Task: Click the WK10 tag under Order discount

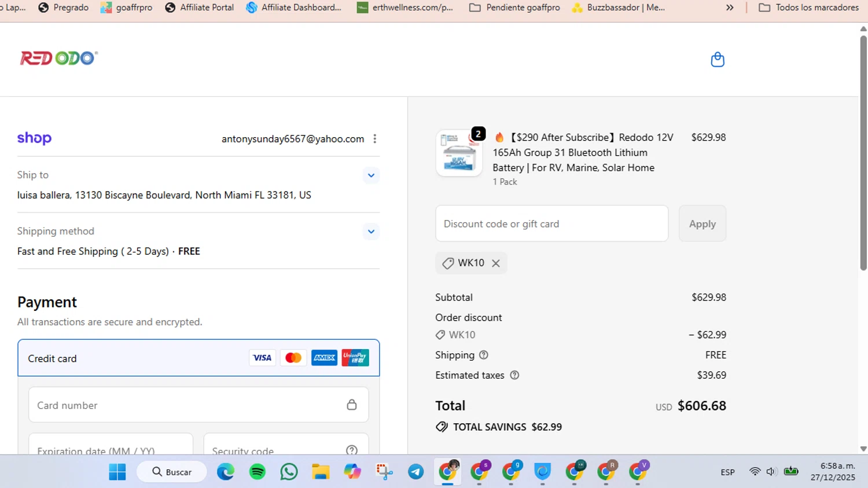Action: [455, 335]
